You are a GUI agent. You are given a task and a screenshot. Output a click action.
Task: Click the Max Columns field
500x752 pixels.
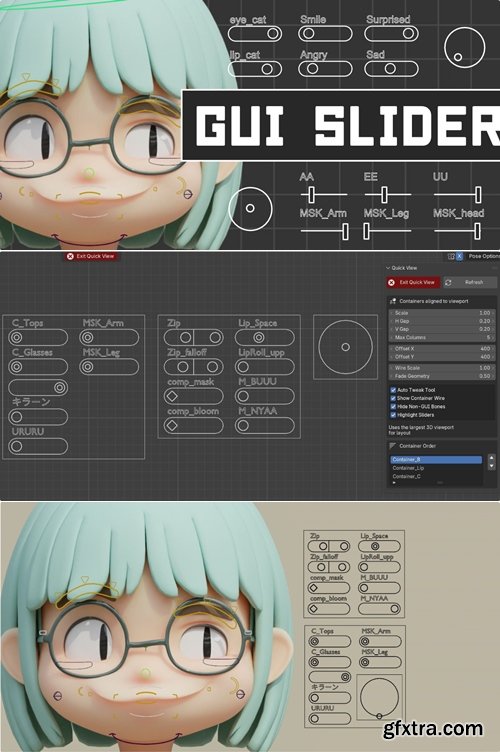tap(442, 338)
